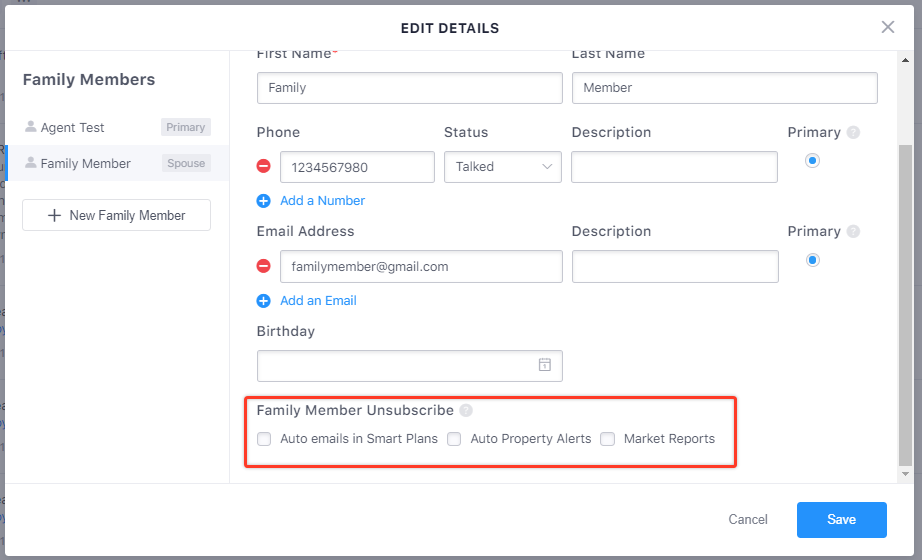This screenshot has width=922, height=560.
Task: Select Family Member Spouse entry
Action: point(118,163)
